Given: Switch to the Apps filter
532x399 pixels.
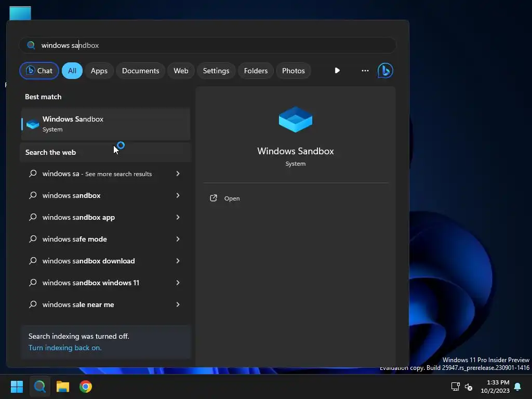Looking at the screenshot, I should click(99, 71).
